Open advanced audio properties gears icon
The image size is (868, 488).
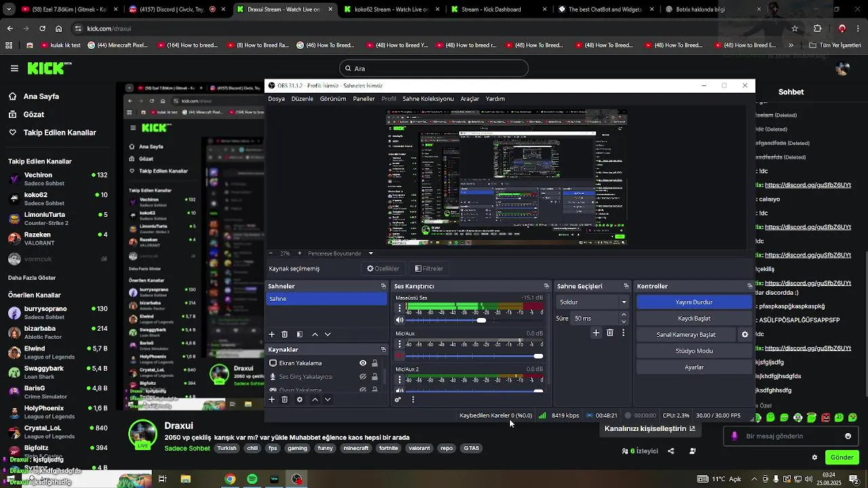(398, 399)
